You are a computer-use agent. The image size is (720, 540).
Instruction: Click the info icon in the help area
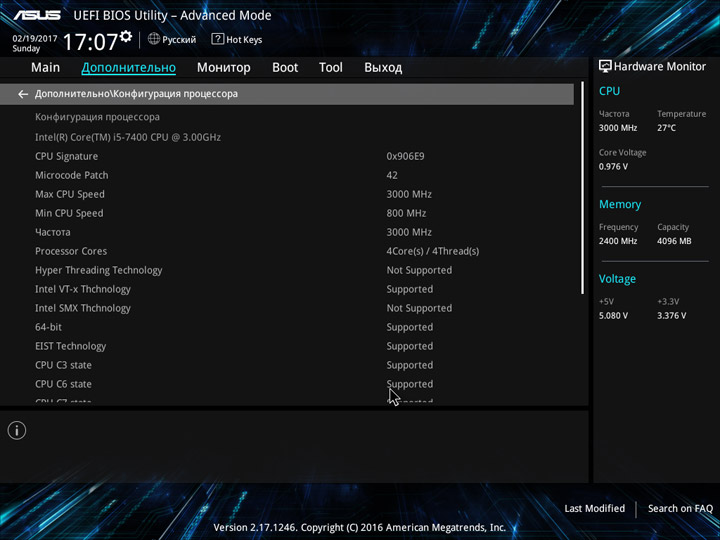click(x=17, y=431)
